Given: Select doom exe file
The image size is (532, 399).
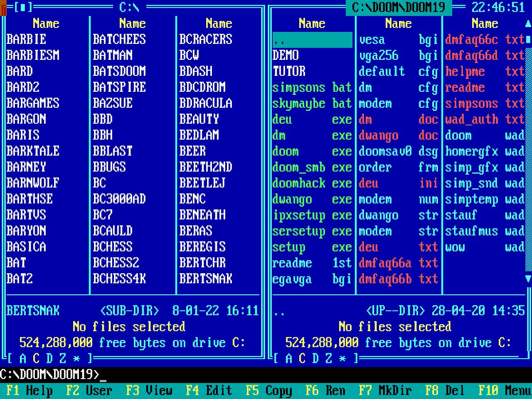Looking at the screenshot, I should pos(313,151).
